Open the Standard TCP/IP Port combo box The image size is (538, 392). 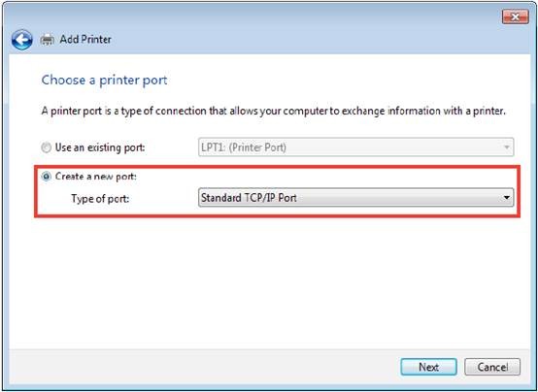click(355, 198)
